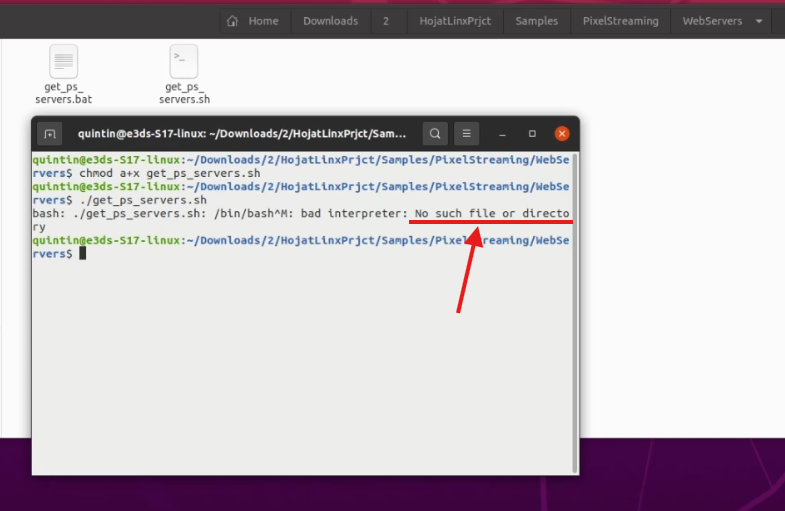The height and width of the screenshot is (511, 785).
Task: Open the terminal hamburger menu
Action: pyautogui.click(x=466, y=133)
